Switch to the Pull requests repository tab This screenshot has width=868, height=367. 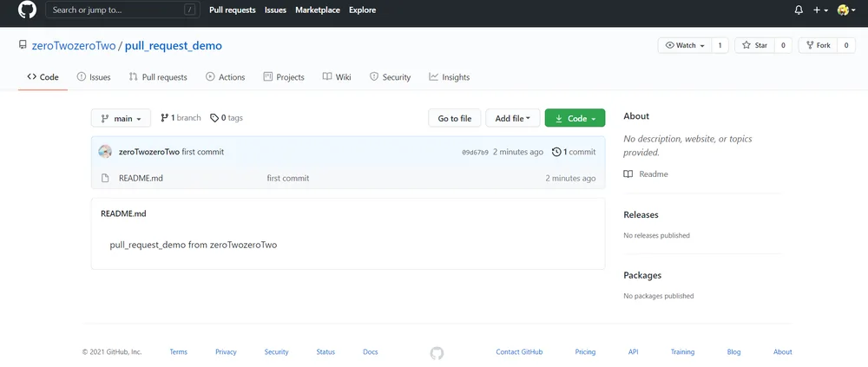pos(158,77)
